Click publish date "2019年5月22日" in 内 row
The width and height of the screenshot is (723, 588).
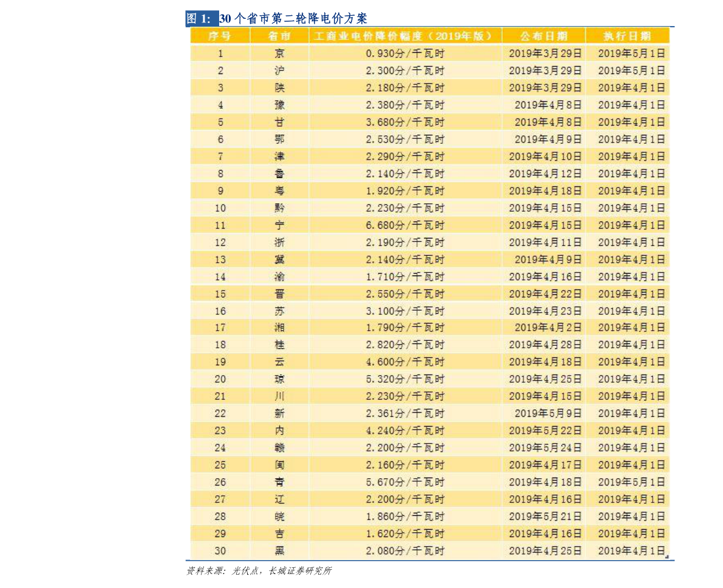545,430
